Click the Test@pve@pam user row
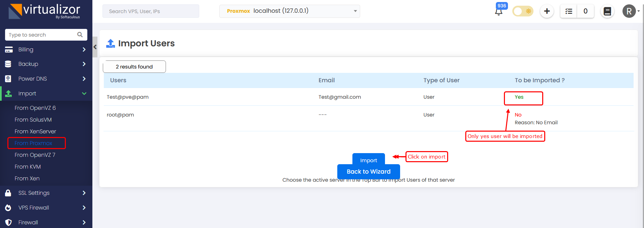The image size is (644, 228). click(369, 97)
